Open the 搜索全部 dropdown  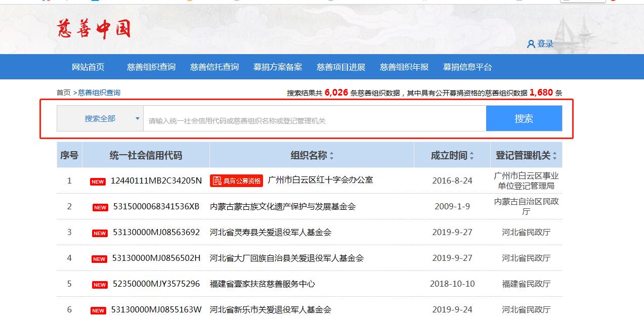pos(100,118)
